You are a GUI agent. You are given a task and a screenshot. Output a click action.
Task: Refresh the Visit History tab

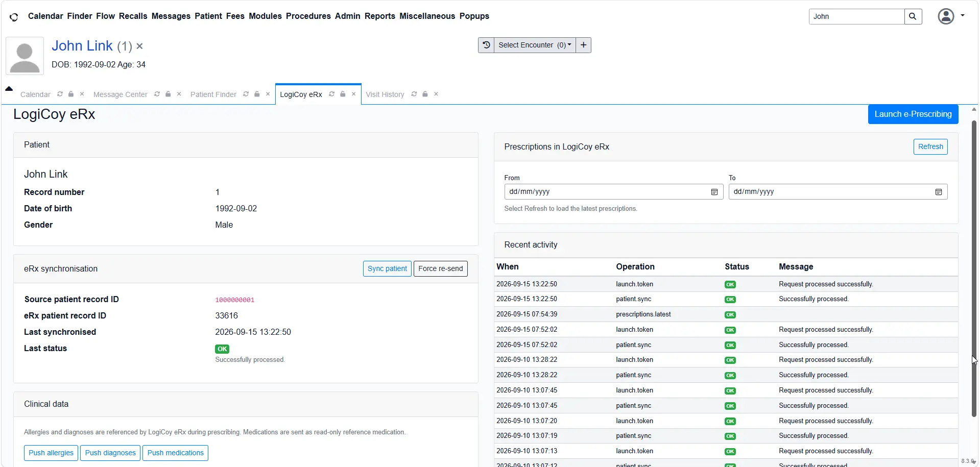pos(414,94)
